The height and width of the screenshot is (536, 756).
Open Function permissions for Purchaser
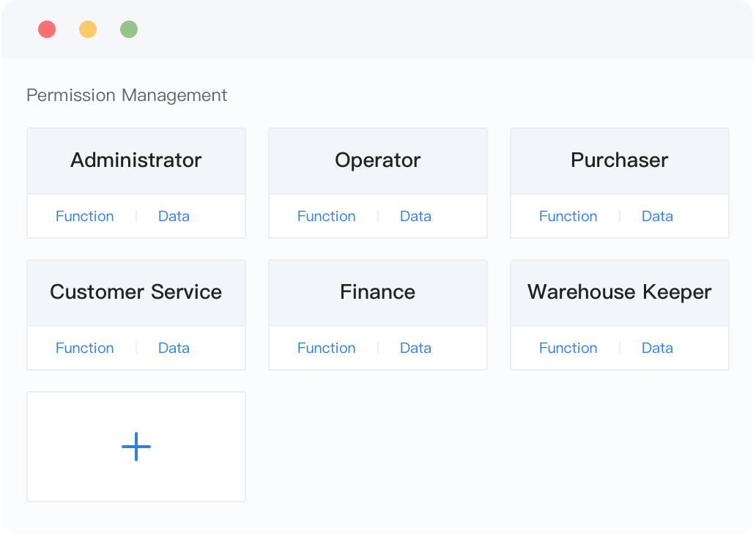coord(568,216)
